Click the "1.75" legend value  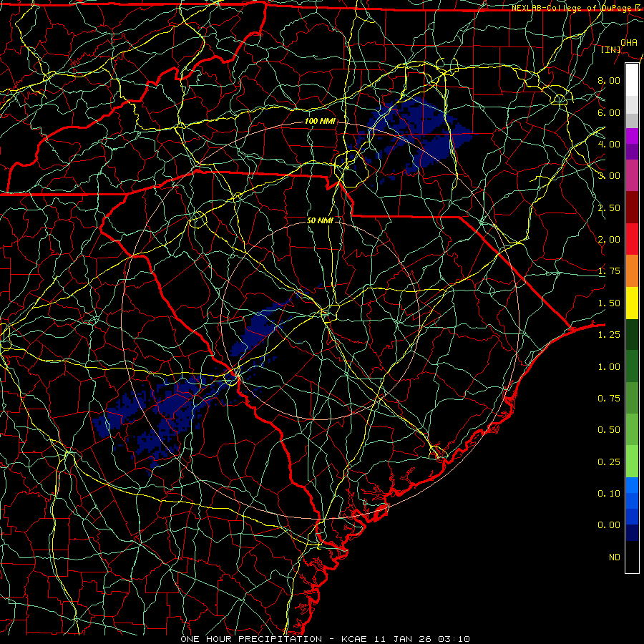[609, 271]
